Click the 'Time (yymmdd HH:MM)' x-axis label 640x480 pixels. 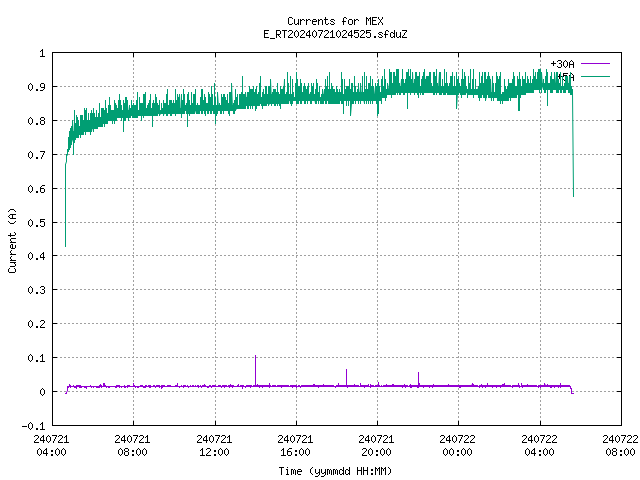point(335,471)
